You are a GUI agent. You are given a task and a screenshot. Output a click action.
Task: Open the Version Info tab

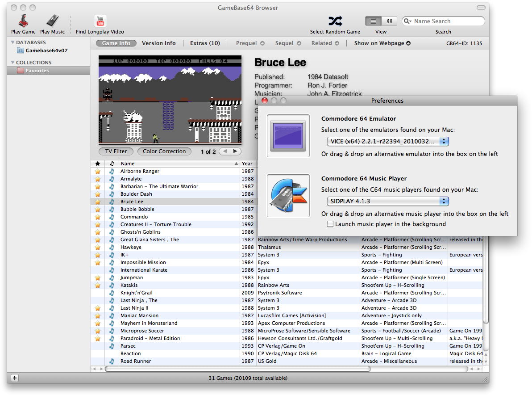tap(159, 43)
